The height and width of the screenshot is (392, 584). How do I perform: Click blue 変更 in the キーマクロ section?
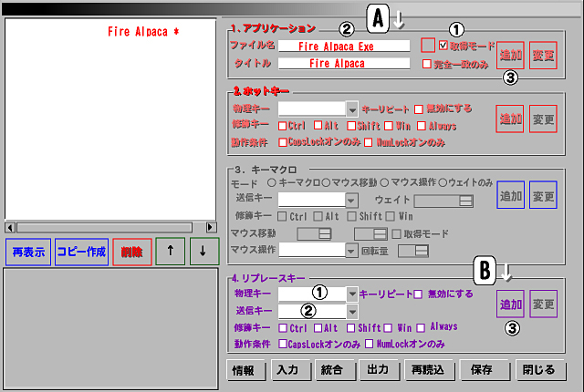(x=544, y=195)
